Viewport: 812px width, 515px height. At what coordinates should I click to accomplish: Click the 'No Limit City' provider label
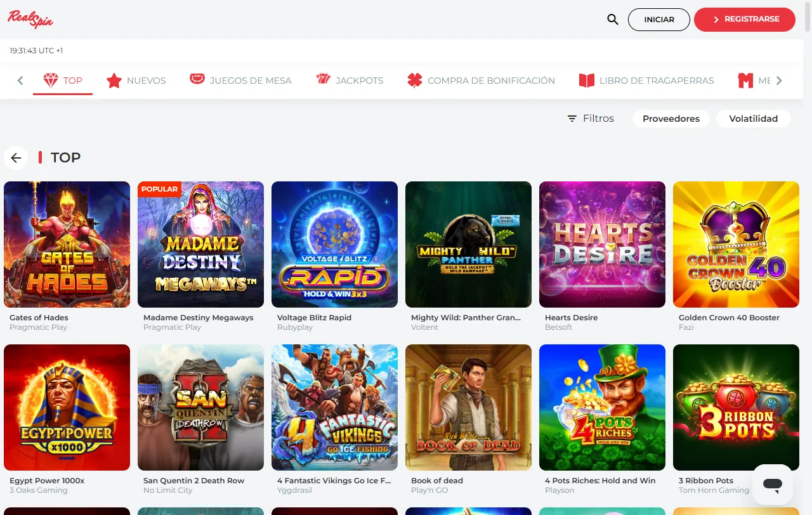168,490
